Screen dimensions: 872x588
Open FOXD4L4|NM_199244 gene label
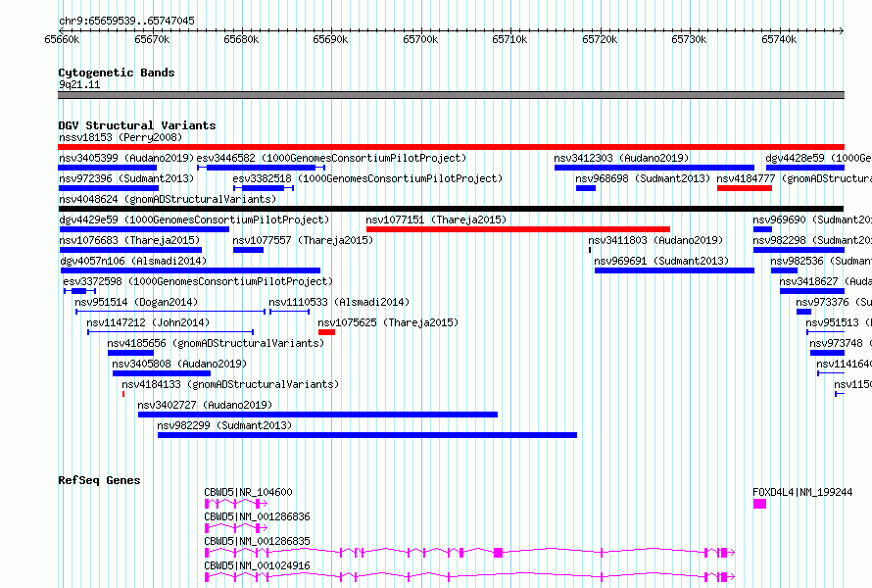[802, 492]
